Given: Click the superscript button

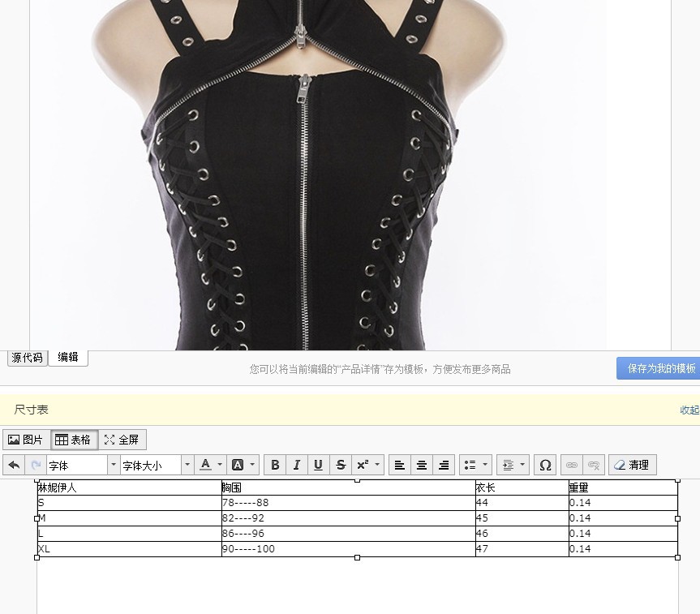Looking at the screenshot, I should point(363,466).
